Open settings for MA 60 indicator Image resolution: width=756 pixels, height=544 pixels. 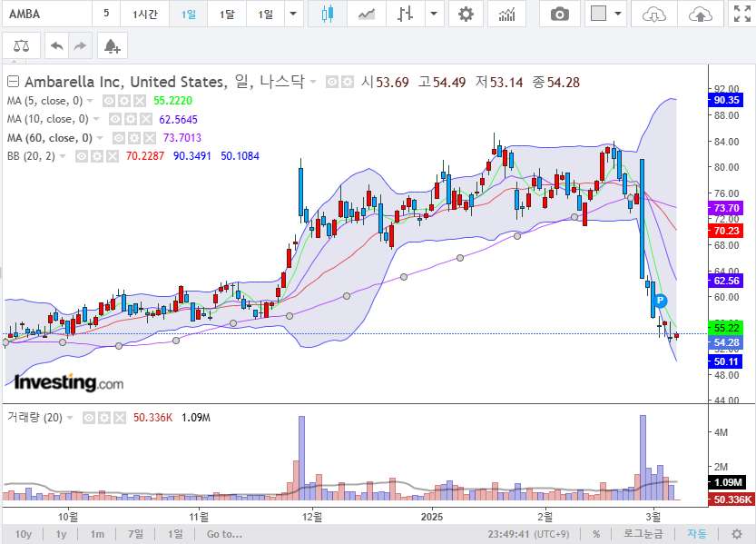pyautogui.click(x=134, y=138)
